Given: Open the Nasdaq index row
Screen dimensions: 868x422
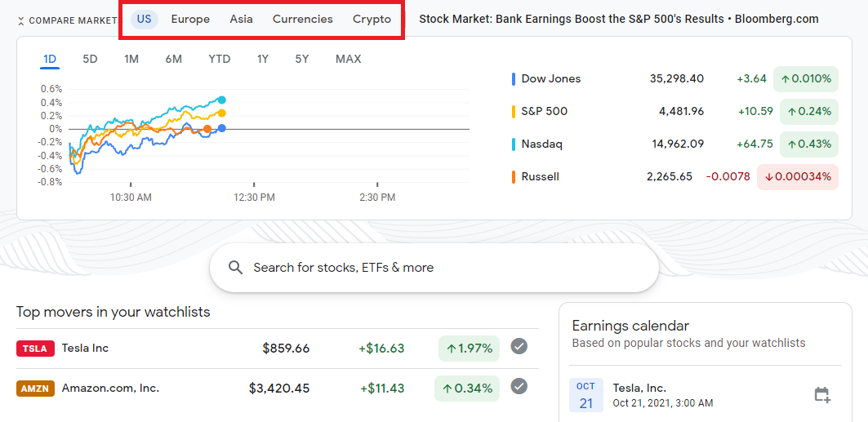Looking at the screenshot, I should [674, 144].
